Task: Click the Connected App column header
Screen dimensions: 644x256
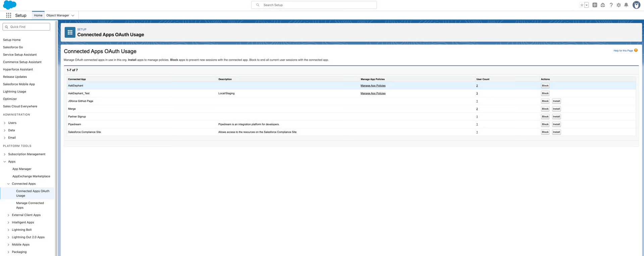Action: (x=77, y=79)
